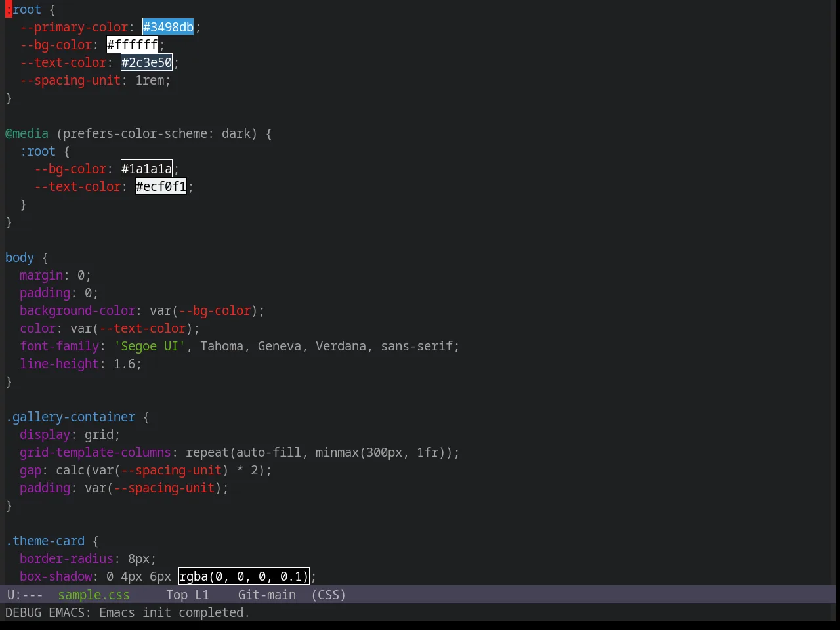Click the box-shadow property
840x630 pixels.
56,576
